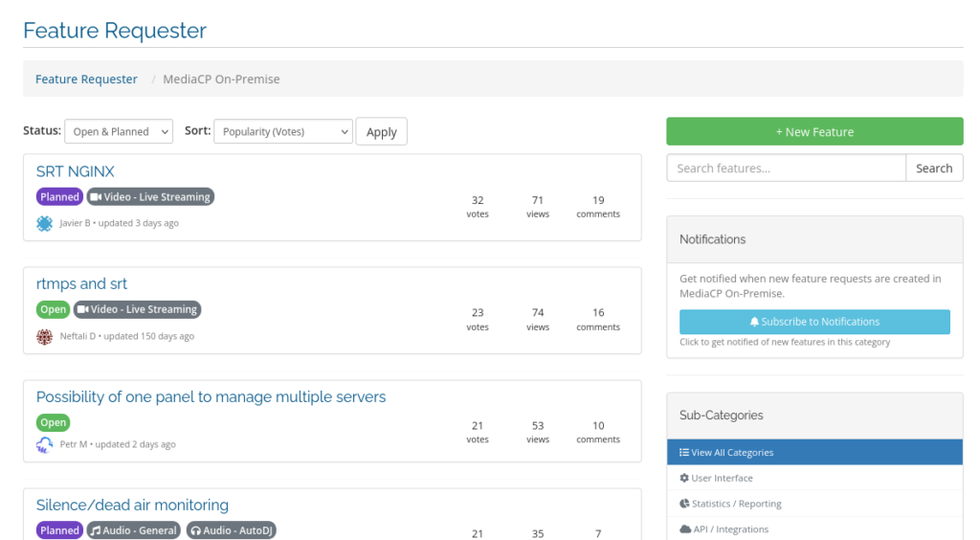Focus the Search features input field
This screenshot has height=540, width=980.
[786, 169]
